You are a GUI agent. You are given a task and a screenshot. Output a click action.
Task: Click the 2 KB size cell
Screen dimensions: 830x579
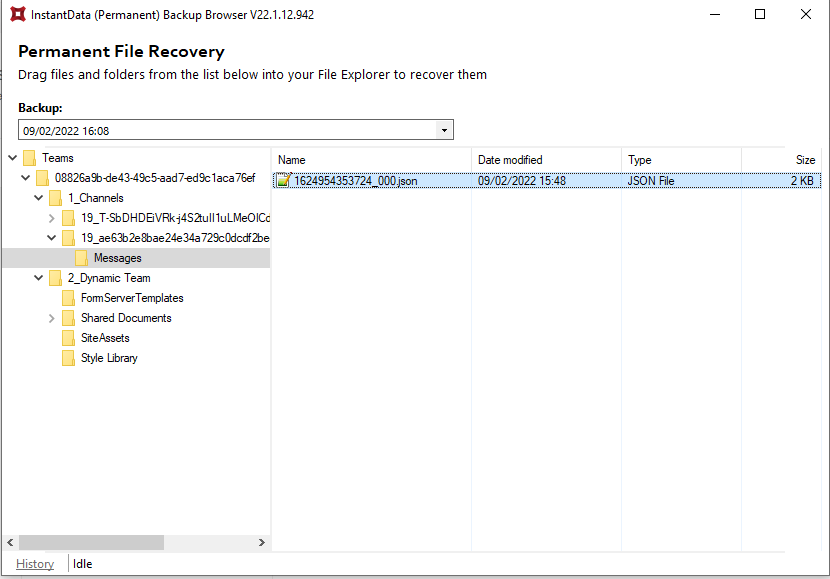(802, 181)
